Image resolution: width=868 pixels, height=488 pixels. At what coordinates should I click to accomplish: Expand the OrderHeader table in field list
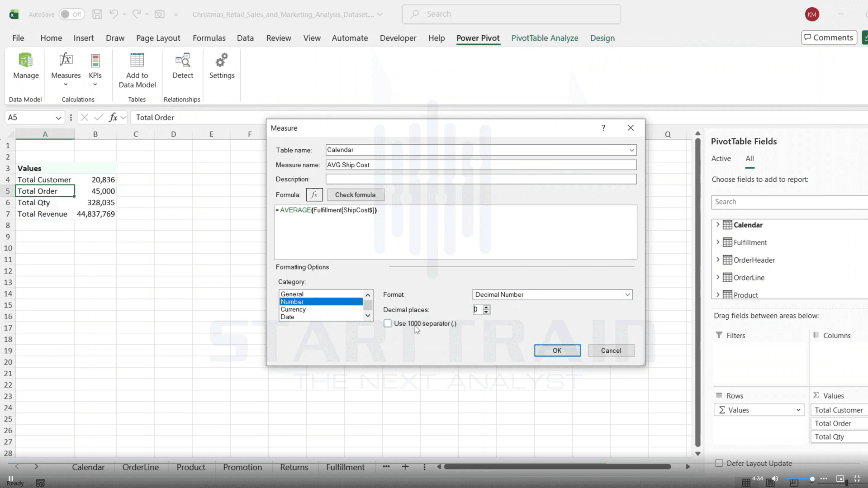point(718,260)
